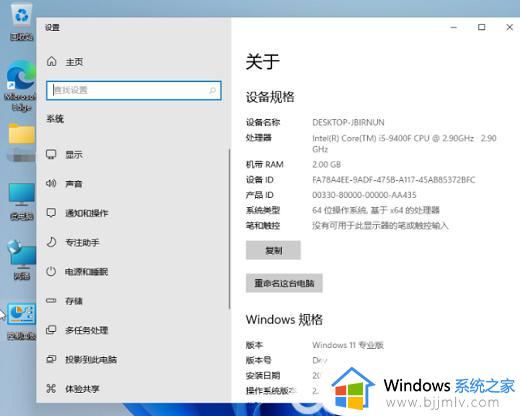Click the 存储 drive icon
This screenshot has height=416, width=520.
51,301
